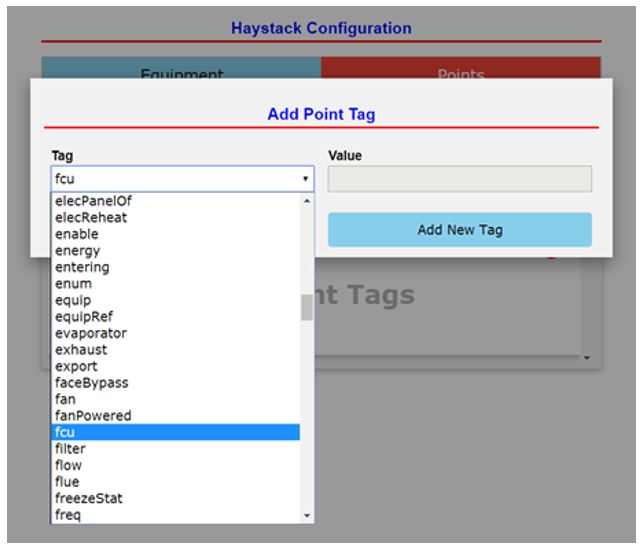Pick export in the tag list
Image resolution: width=644 pixels, height=552 pixels.
pos(176,366)
